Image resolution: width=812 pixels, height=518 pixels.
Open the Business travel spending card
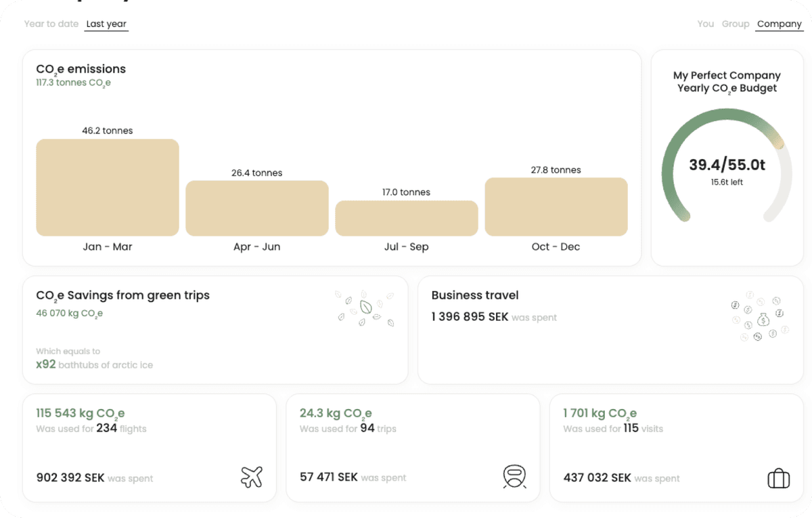pyautogui.click(x=610, y=330)
